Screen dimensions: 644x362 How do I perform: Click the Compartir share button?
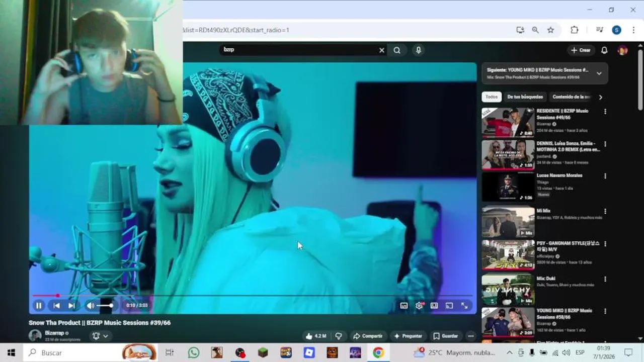click(368, 336)
